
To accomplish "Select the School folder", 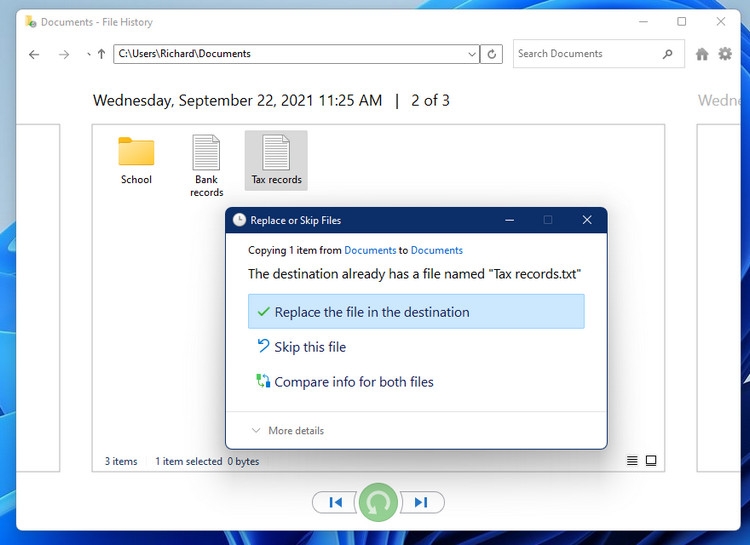I will click(136, 160).
